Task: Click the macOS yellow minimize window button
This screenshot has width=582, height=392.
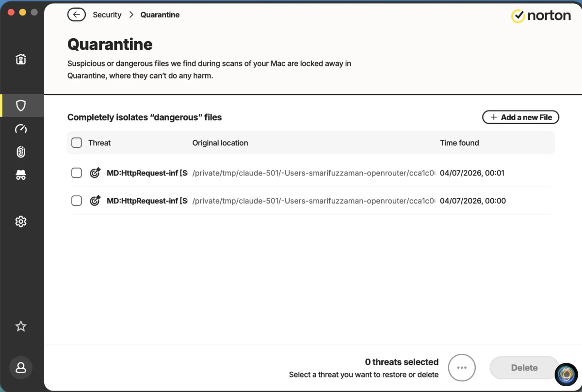Action: (x=22, y=12)
